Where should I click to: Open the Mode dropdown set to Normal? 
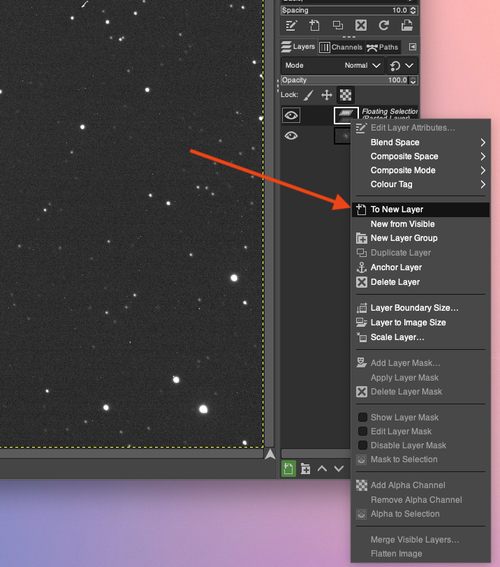pyautogui.click(x=333, y=65)
